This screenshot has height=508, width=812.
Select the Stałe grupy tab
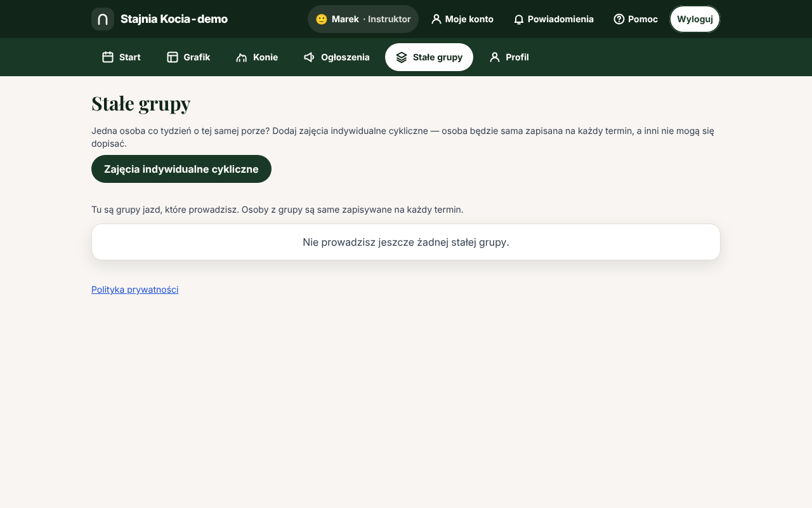click(x=429, y=57)
